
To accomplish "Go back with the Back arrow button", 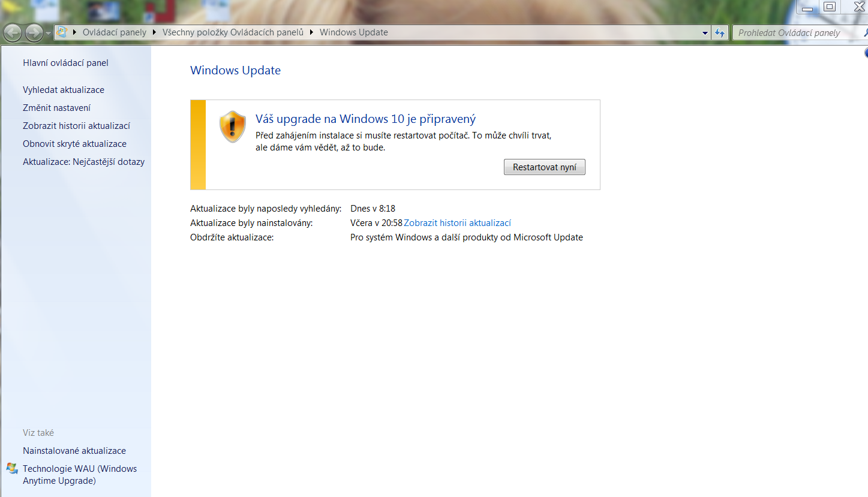I will 13,32.
